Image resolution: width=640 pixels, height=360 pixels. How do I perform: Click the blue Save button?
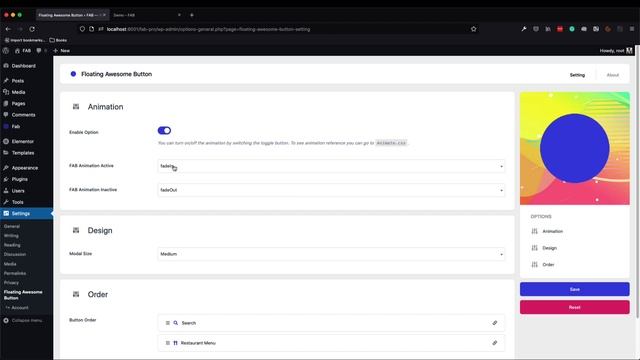coord(574,289)
